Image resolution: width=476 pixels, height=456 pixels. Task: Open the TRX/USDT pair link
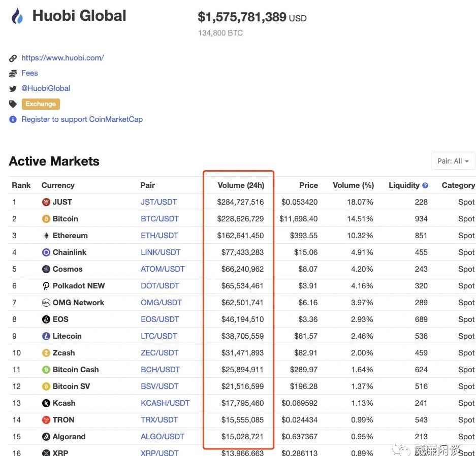click(x=159, y=420)
